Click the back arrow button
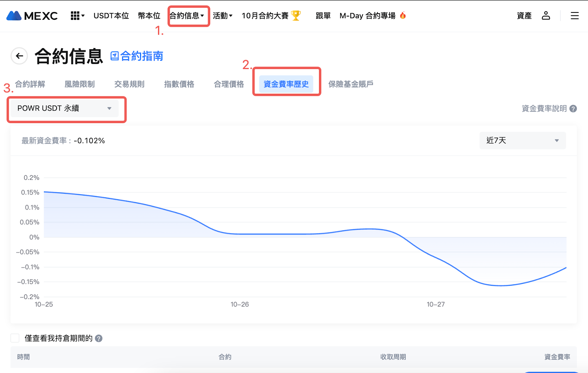The width and height of the screenshot is (588, 373). pos(19,56)
